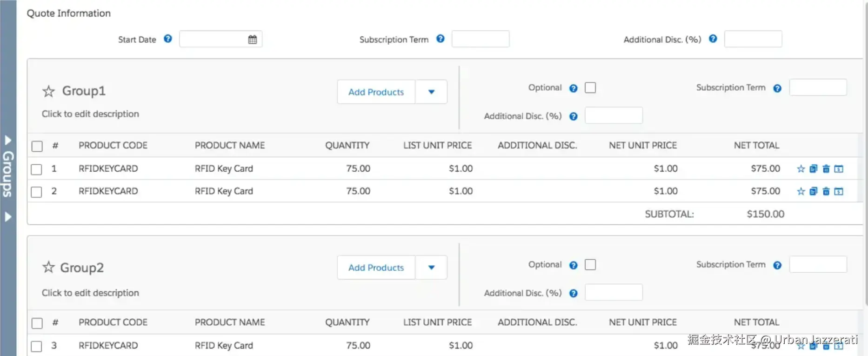
Task: Open the Add Products dropdown arrow in Group2
Action: click(x=431, y=268)
